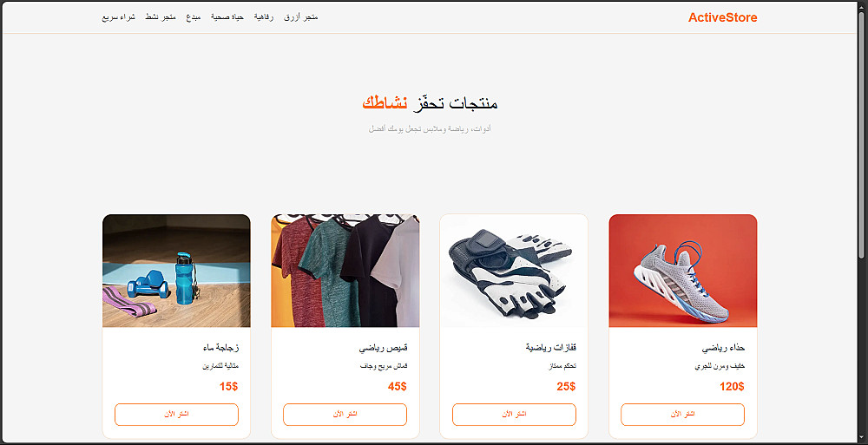This screenshot has width=868, height=445.
Task: Click the ActiveStore logo
Action: coord(722,17)
